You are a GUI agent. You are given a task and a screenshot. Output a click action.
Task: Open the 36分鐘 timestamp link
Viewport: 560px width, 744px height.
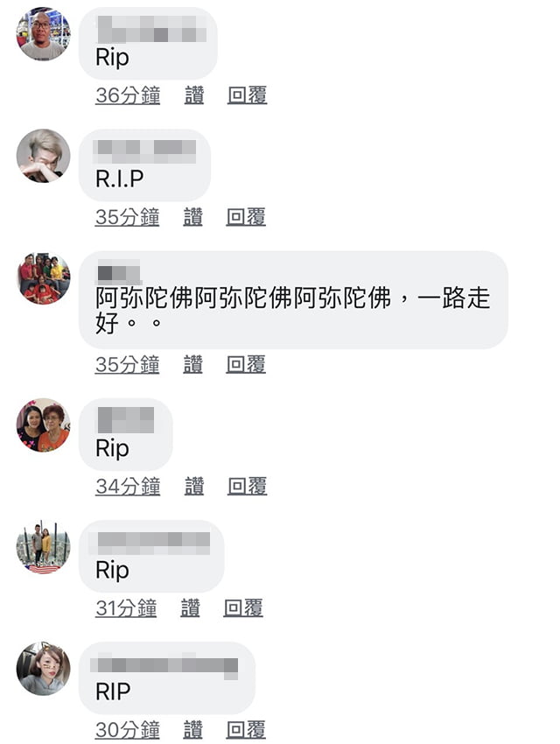pos(128,95)
